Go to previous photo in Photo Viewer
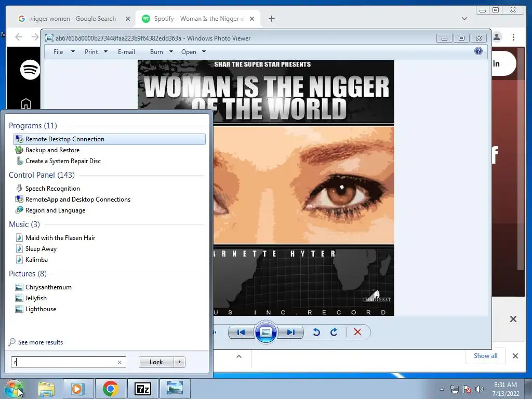The width and height of the screenshot is (532, 399). 241,332
